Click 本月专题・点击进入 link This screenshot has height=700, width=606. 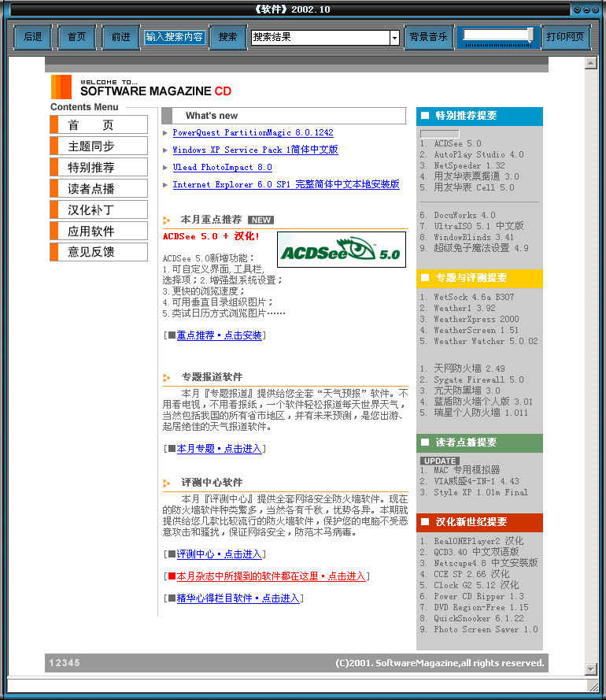tap(219, 449)
